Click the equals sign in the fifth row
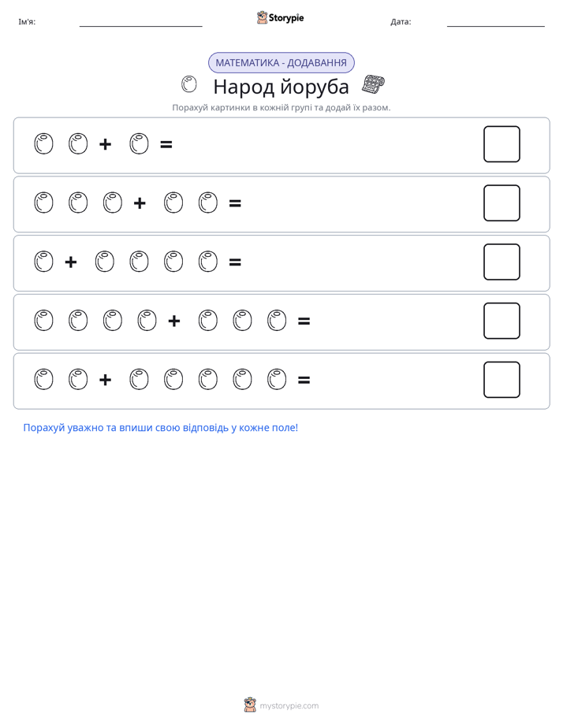This screenshot has width=563, height=728. click(x=304, y=381)
